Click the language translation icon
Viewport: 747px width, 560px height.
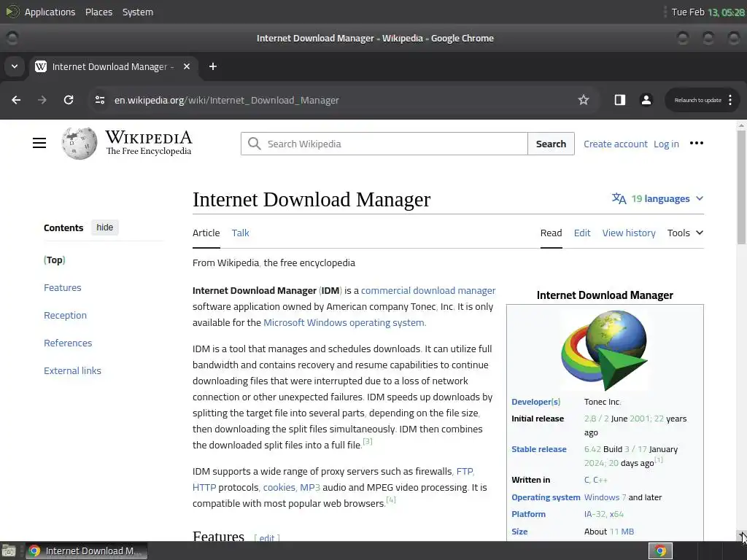coord(619,198)
